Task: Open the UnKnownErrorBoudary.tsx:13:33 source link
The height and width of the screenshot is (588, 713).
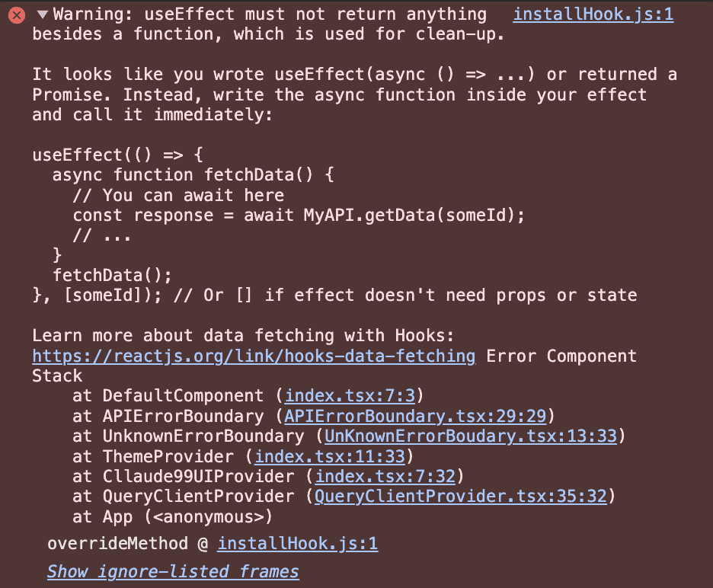Action: 472,436
